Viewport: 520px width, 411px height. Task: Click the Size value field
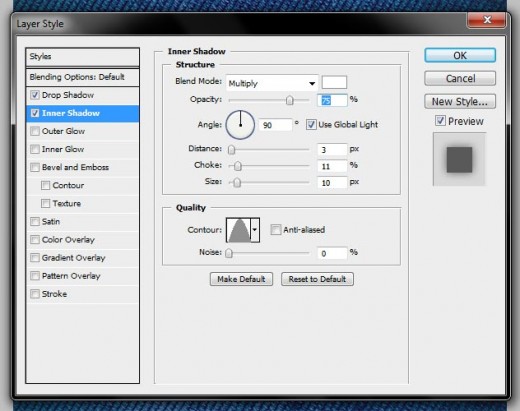pyautogui.click(x=332, y=182)
